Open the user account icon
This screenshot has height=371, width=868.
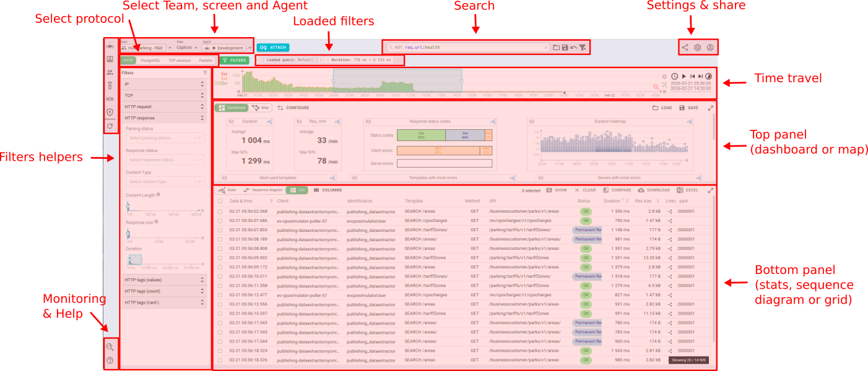pos(710,47)
